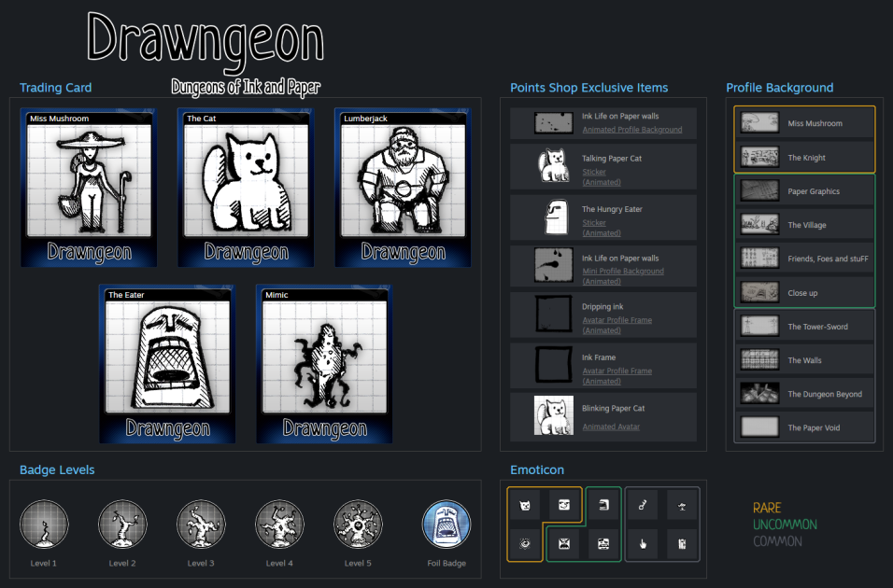The image size is (893, 588).
Task: Select the Mimic trading card
Action: coord(325,364)
